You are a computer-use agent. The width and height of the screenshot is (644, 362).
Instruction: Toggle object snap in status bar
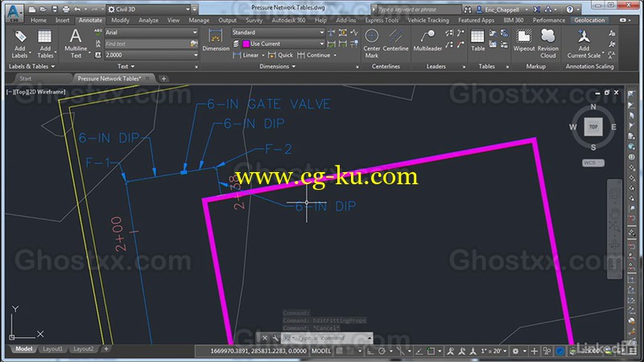(431, 351)
